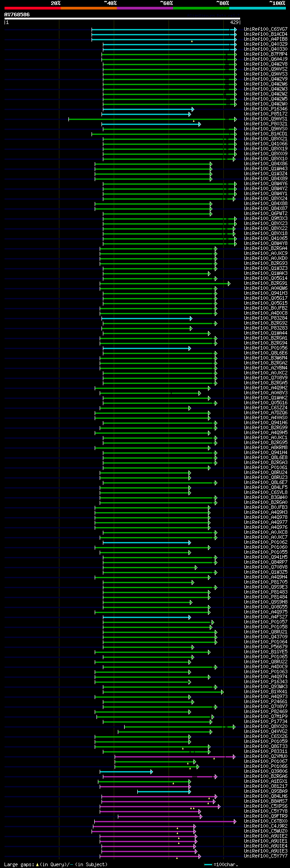The height and width of the screenshot is (868, 290).
Task: Click the UniRef100_Q1WAK3 label
Action: click(x=266, y=273)
